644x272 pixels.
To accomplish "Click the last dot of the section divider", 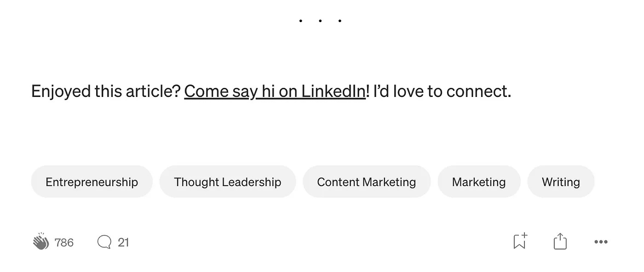I will pyautogui.click(x=340, y=21).
